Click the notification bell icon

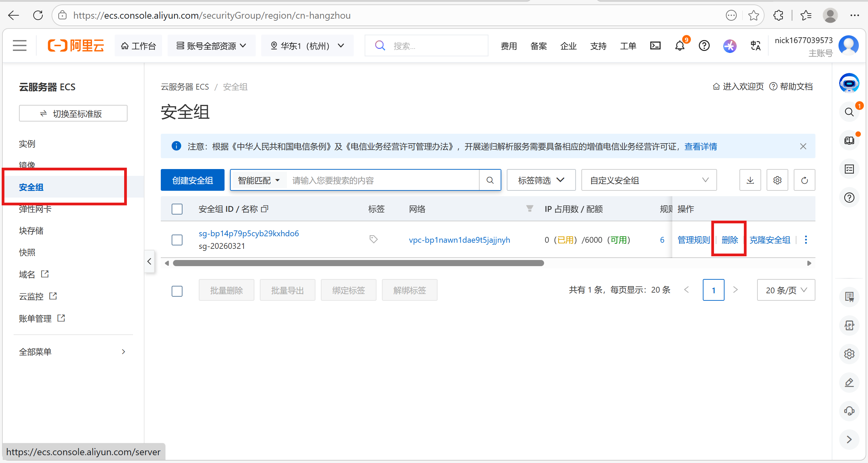pyautogui.click(x=680, y=46)
